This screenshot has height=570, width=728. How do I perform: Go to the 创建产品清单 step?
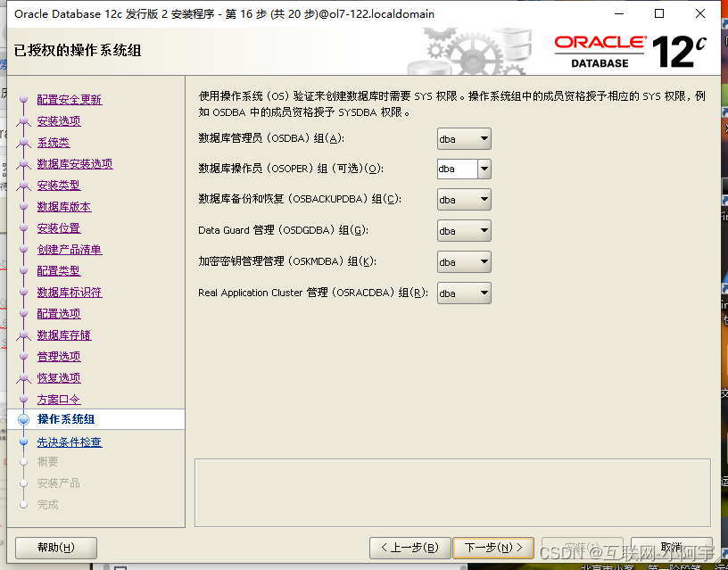pos(70,249)
